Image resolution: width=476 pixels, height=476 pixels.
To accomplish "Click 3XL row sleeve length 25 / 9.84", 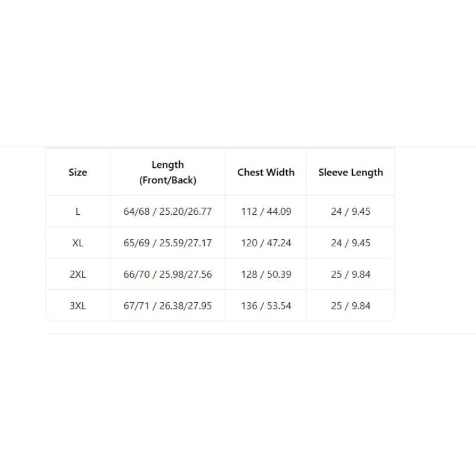I will point(350,305).
